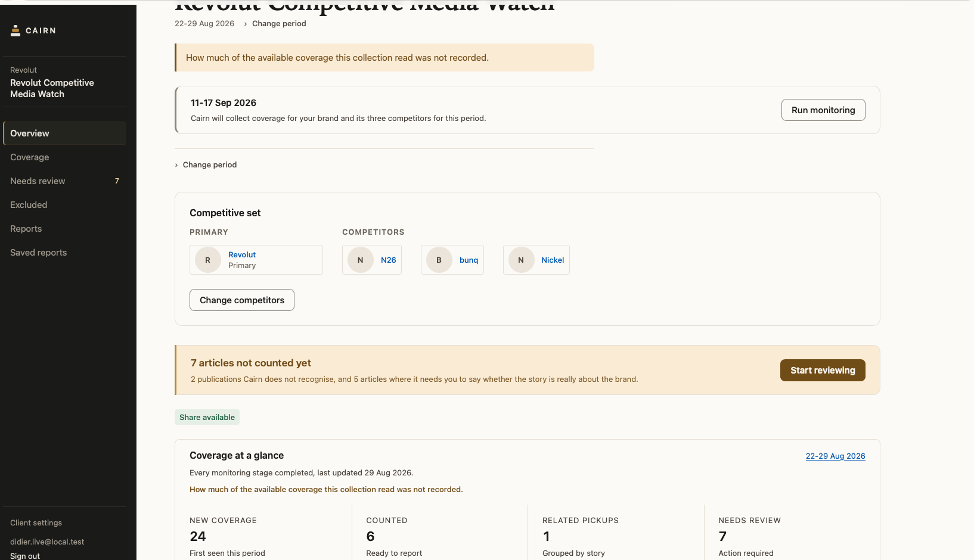Click the Share available badge
The height and width of the screenshot is (560, 974).
click(x=207, y=417)
